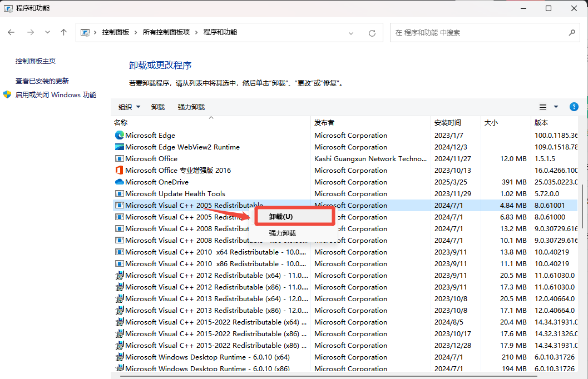Expand chevron after 所有控制面板项 breadcrumb

click(196, 33)
